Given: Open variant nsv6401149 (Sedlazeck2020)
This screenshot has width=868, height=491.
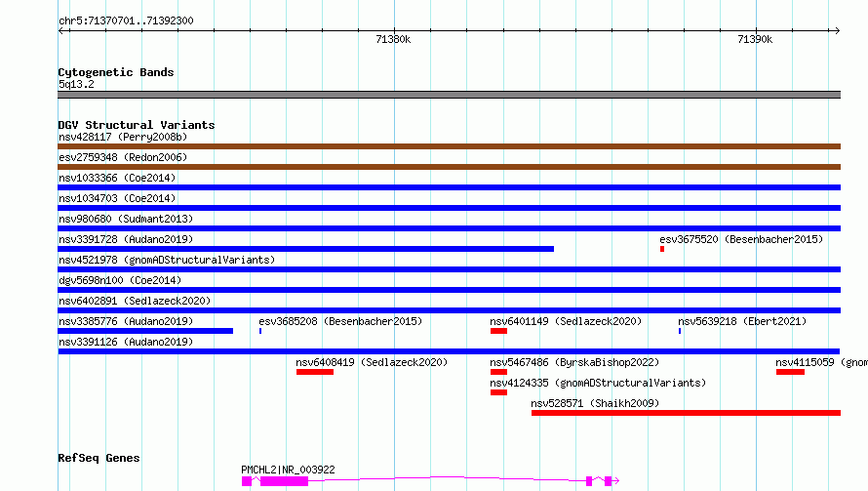Looking at the screenshot, I should pos(566,321).
